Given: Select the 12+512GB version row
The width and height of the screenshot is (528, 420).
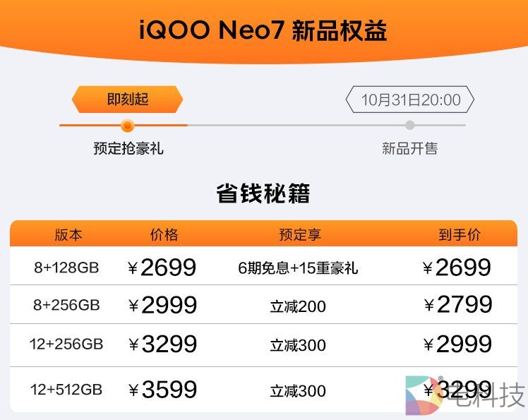Looking at the screenshot, I should point(66,390).
